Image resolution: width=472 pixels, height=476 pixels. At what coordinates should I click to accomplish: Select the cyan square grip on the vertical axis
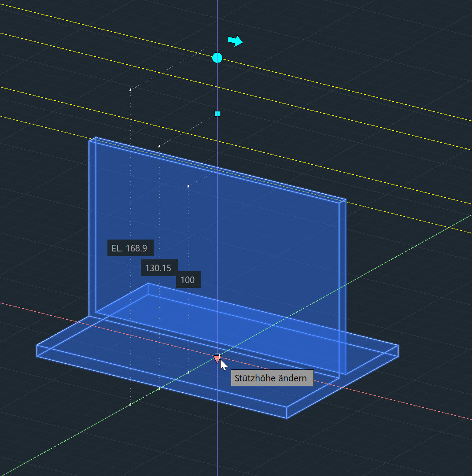click(x=218, y=114)
